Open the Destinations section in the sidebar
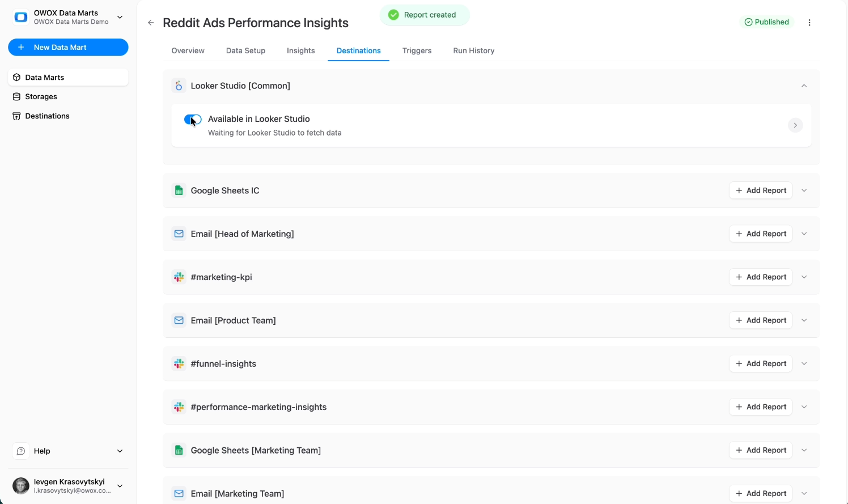 click(47, 116)
